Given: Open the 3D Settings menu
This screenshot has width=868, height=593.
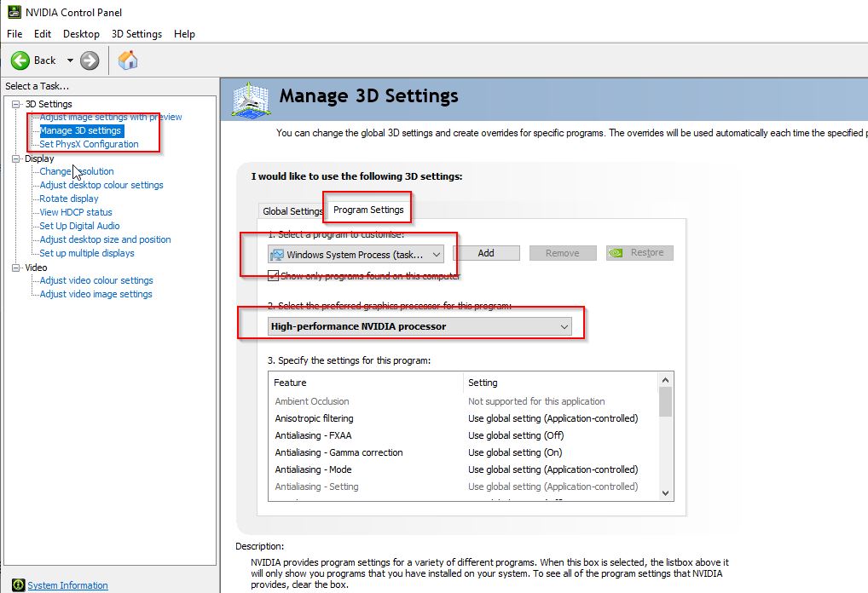Looking at the screenshot, I should tap(136, 34).
